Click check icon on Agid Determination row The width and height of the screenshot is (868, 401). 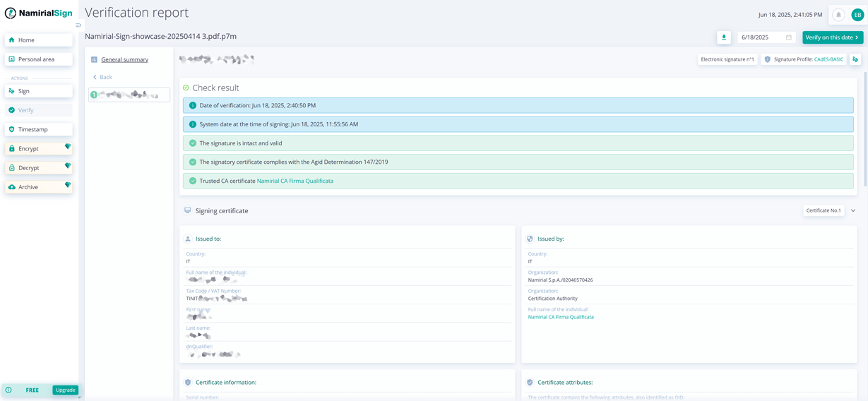click(192, 162)
